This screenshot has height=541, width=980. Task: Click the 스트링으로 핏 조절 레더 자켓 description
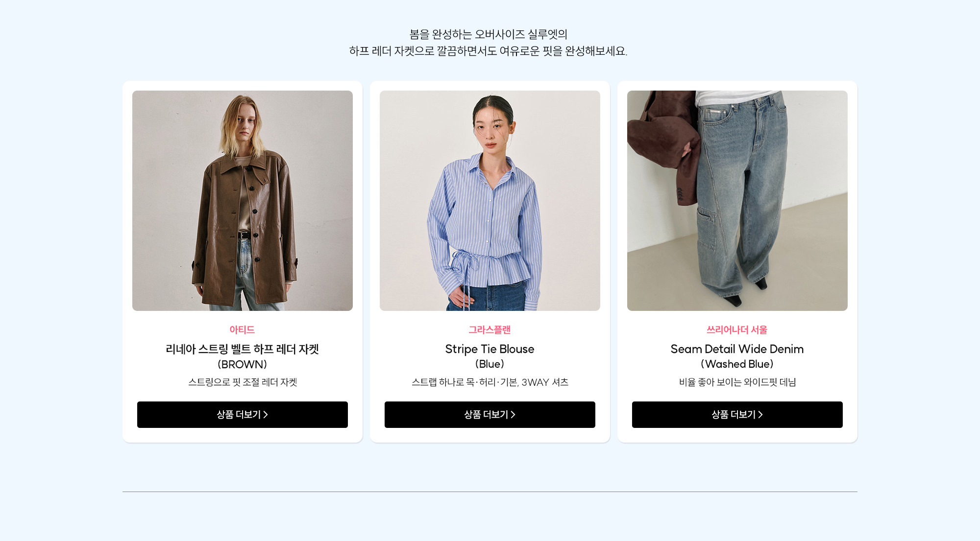click(243, 382)
